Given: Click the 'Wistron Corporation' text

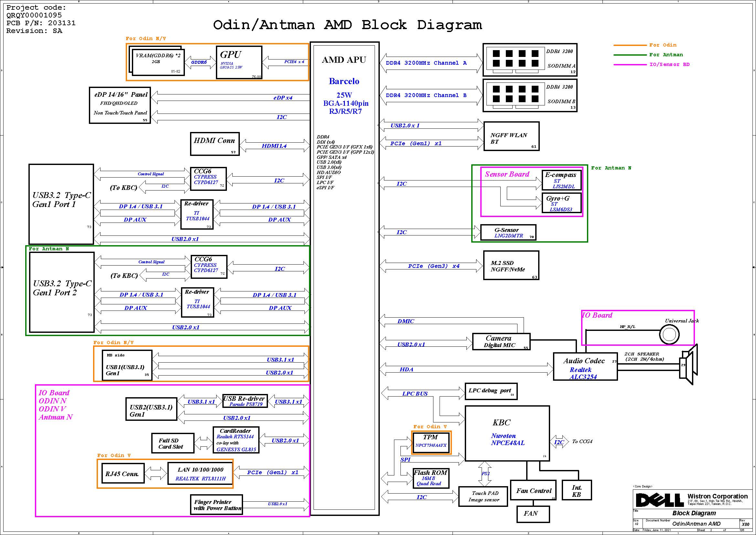Looking at the screenshot, I should 718,496.
